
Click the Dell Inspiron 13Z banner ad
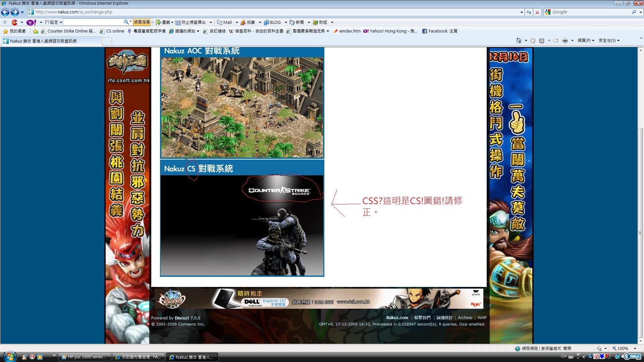[319, 298]
